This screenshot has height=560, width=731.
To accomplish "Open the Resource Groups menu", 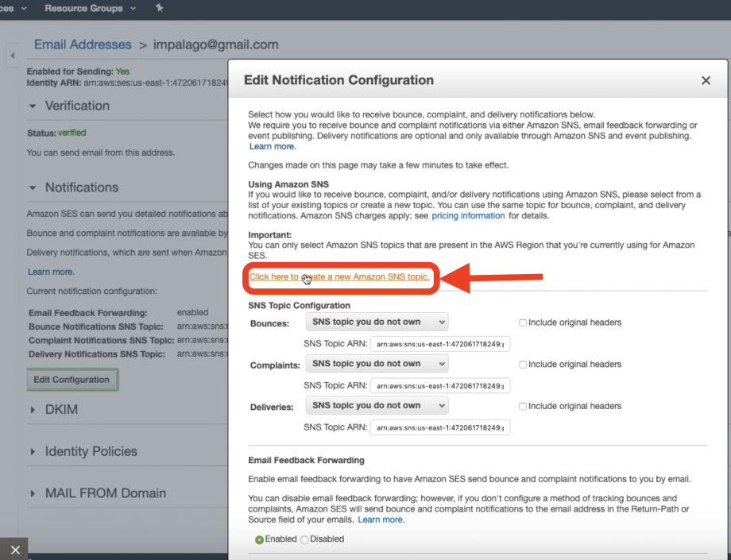I will click(89, 8).
